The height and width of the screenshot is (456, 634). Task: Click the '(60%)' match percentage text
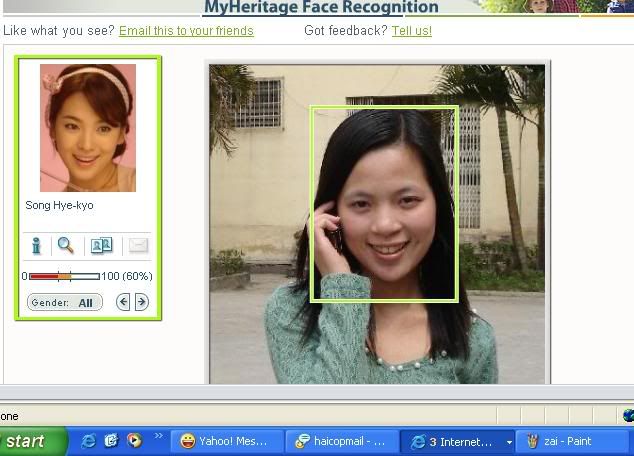click(x=137, y=277)
